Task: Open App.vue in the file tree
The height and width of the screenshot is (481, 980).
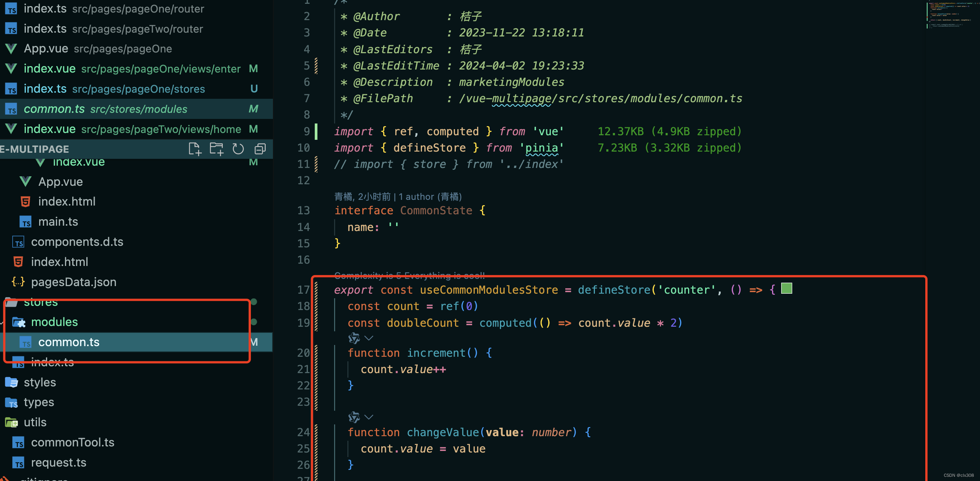Action: click(136, 182)
